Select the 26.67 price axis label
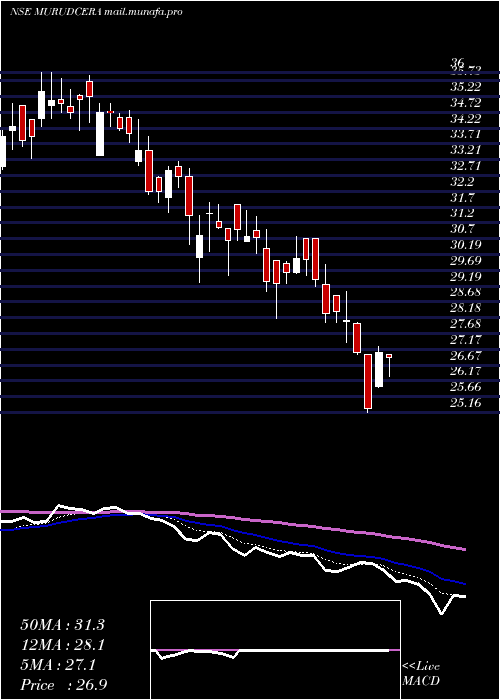This screenshot has height=700, width=500. pyautogui.click(x=466, y=356)
